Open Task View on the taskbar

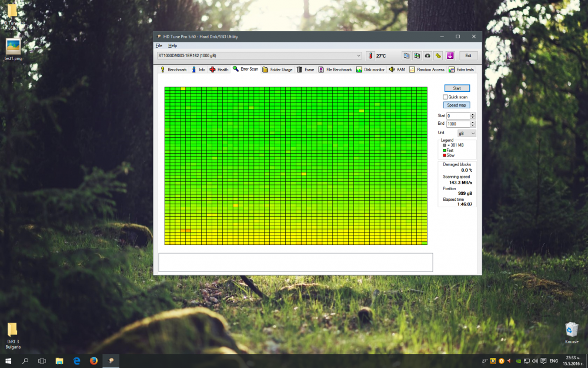click(x=42, y=361)
